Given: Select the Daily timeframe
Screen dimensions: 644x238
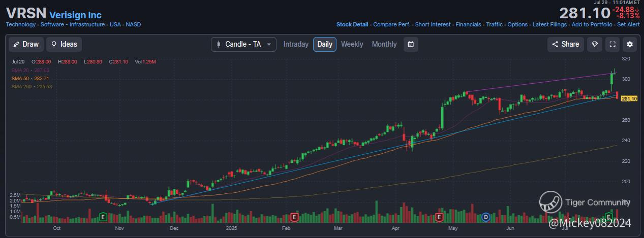Looking at the screenshot, I should 325,44.
